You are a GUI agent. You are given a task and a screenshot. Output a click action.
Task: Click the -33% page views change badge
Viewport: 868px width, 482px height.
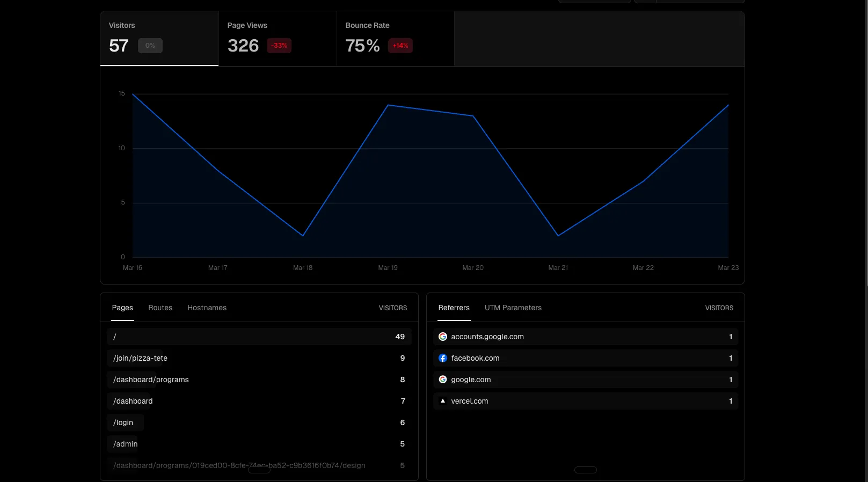tap(279, 46)
